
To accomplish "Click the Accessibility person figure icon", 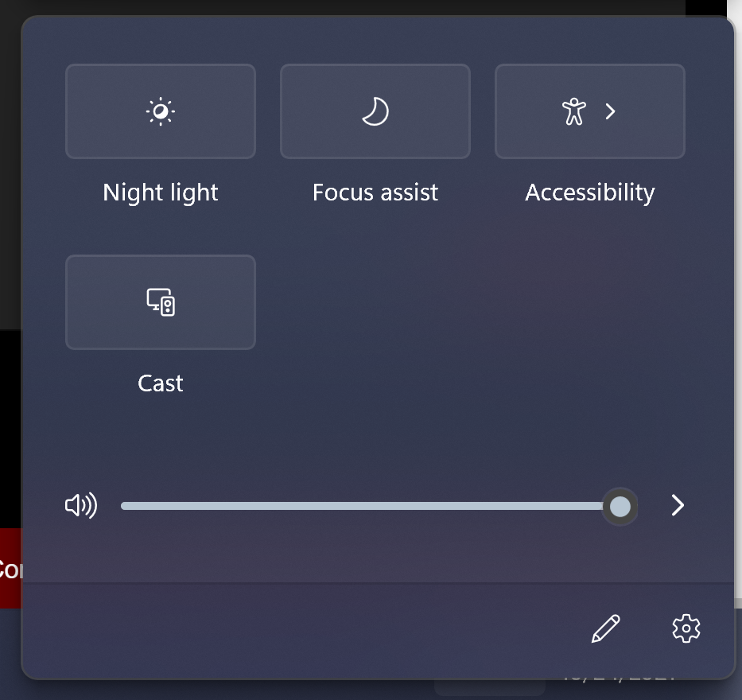I will pos(573,111).
